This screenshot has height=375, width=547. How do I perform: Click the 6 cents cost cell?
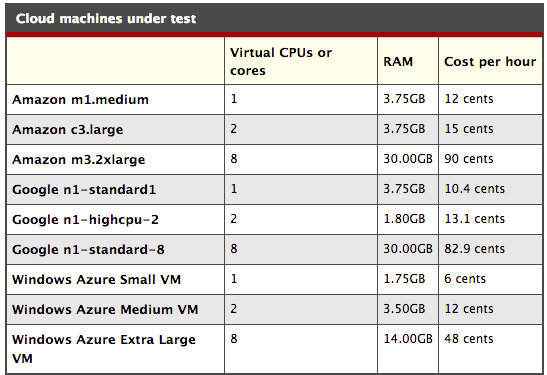tap(465, 279)
